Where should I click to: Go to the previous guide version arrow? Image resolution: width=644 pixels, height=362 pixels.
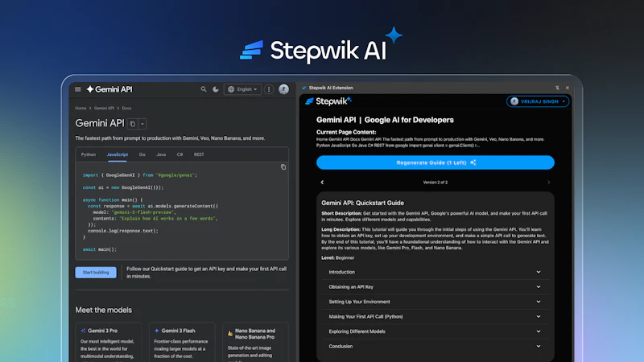click(x=322, y=183)
